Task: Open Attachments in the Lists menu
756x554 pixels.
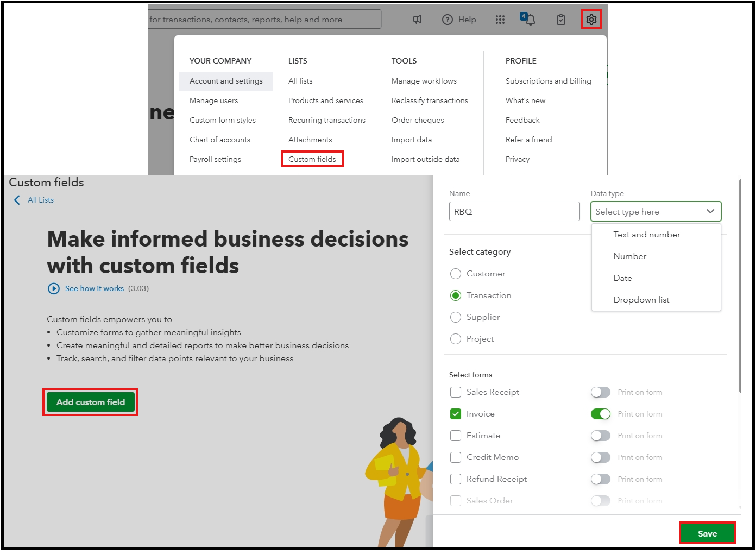Action: 310,140
